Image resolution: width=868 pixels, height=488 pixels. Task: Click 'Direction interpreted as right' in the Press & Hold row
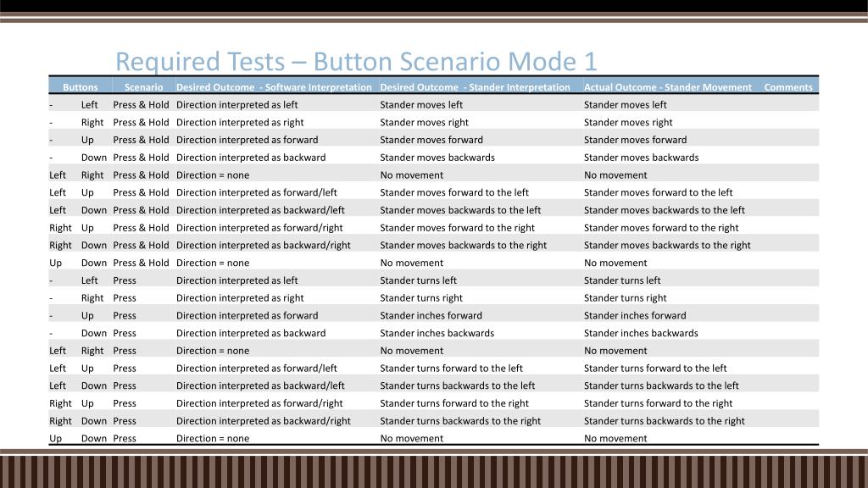[240, 122]
